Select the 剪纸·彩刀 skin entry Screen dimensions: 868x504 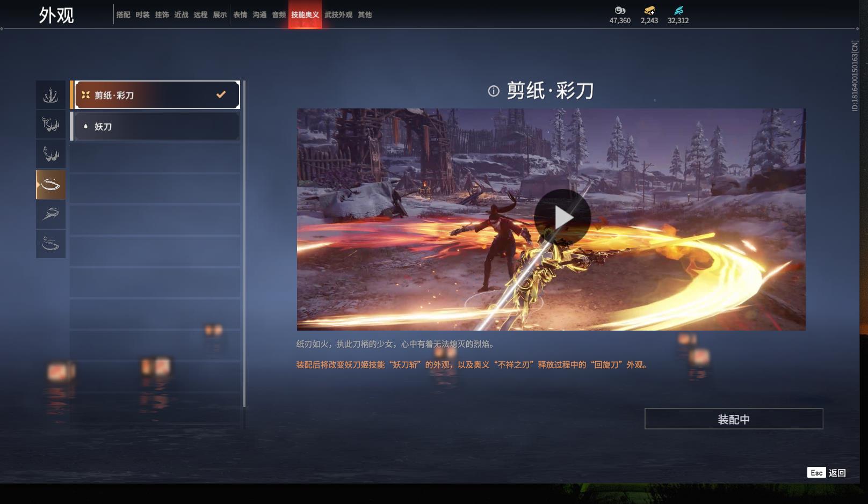[155, 95]
